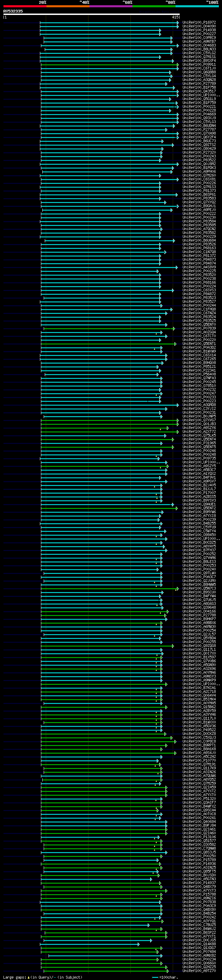
Task: Open hit UniRef100_Q7XA98
Action: coord(199,133)
